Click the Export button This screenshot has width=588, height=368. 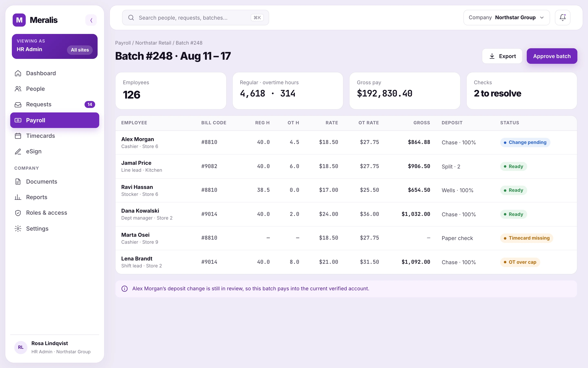tap(502, 56)
